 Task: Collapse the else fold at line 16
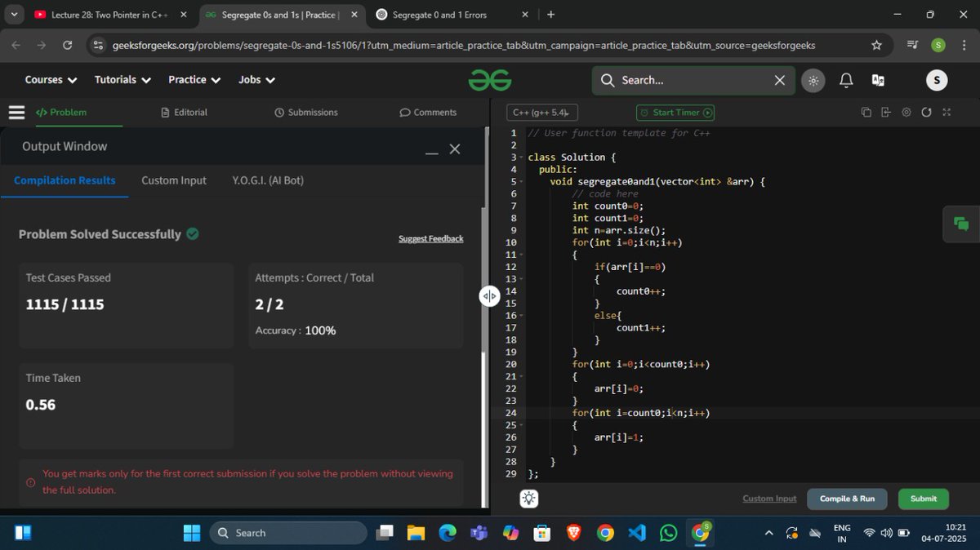pyautogui.click(x=519, y=316)
